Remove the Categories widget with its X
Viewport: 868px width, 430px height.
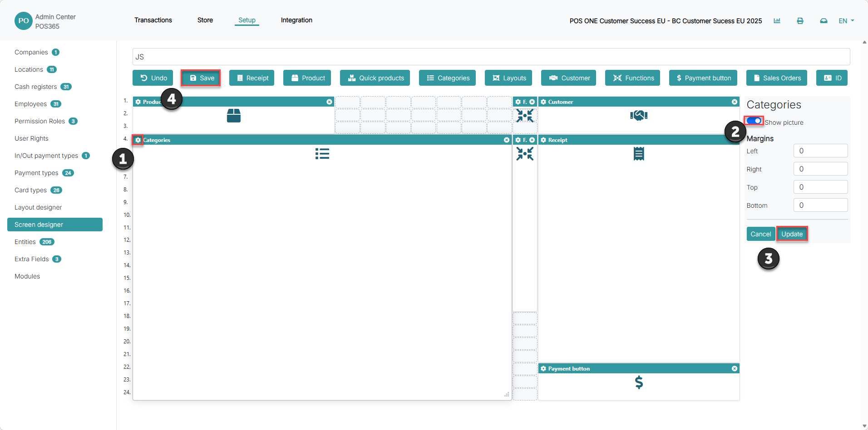tap(507, 140)
